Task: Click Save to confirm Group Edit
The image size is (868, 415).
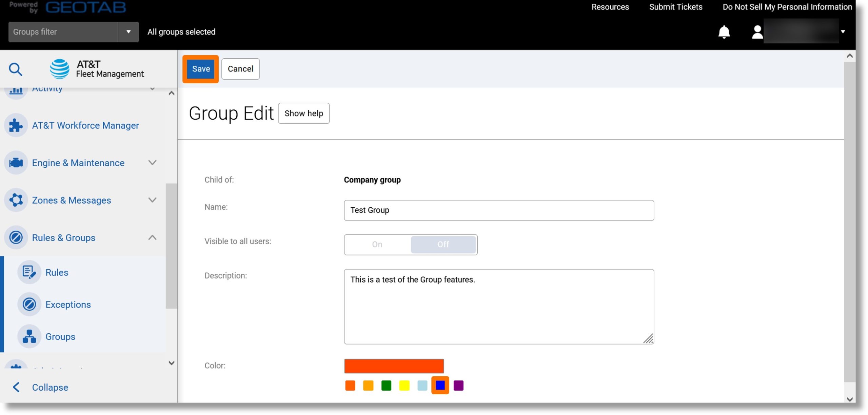Action: tap(200, 68)
